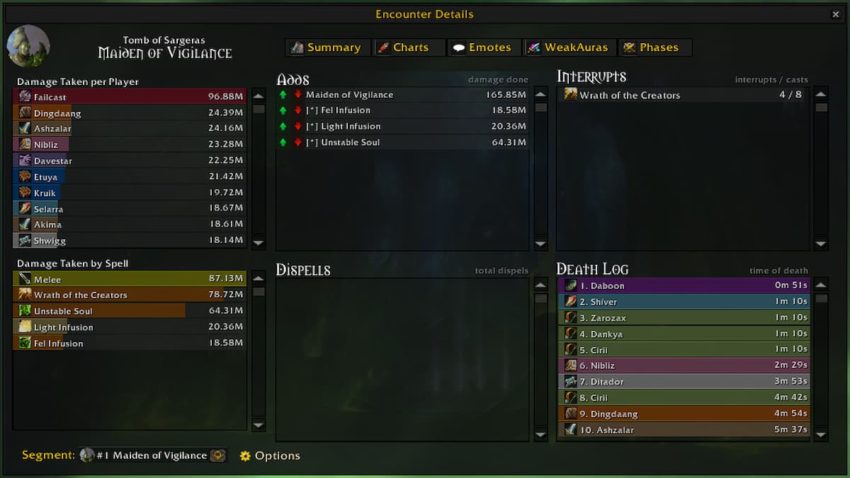Click the Maiden of Vigilance boss portrait

28,46
